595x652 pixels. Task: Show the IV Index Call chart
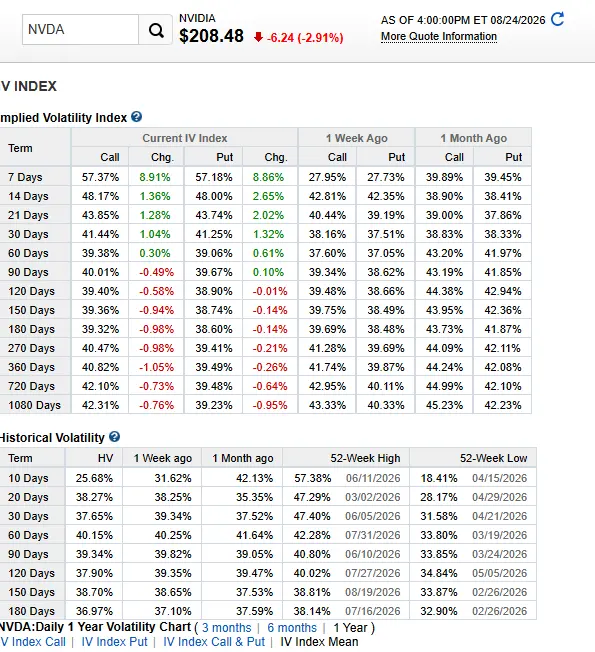[x=33, y=642]
